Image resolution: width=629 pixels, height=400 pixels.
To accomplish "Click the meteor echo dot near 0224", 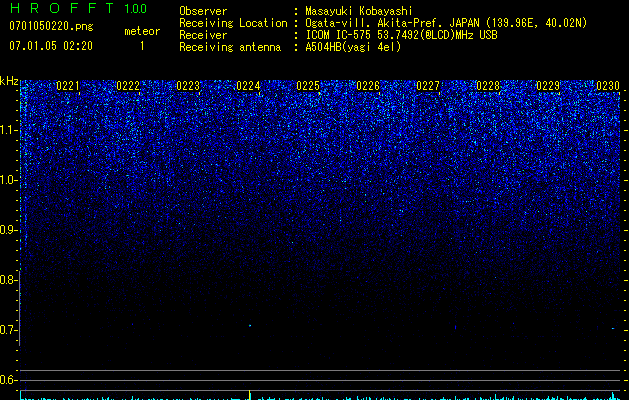I will pyautogui.click(x=250, y=325).
